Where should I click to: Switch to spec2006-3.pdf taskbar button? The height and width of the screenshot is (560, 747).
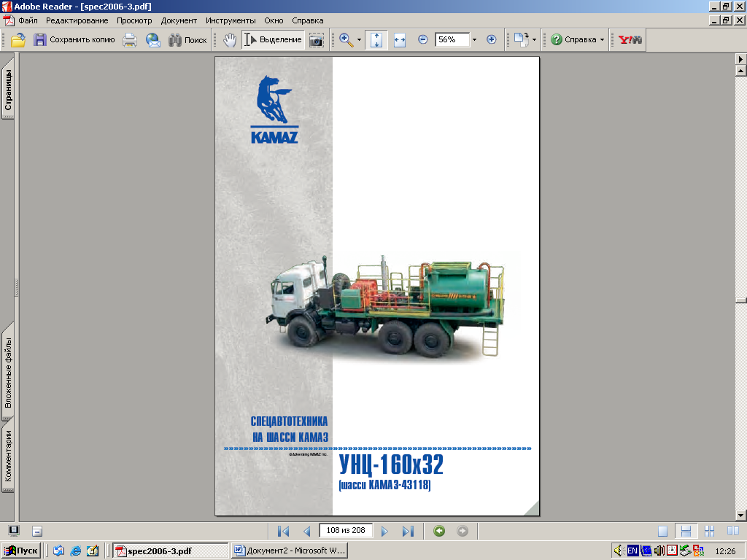point(171,551)
